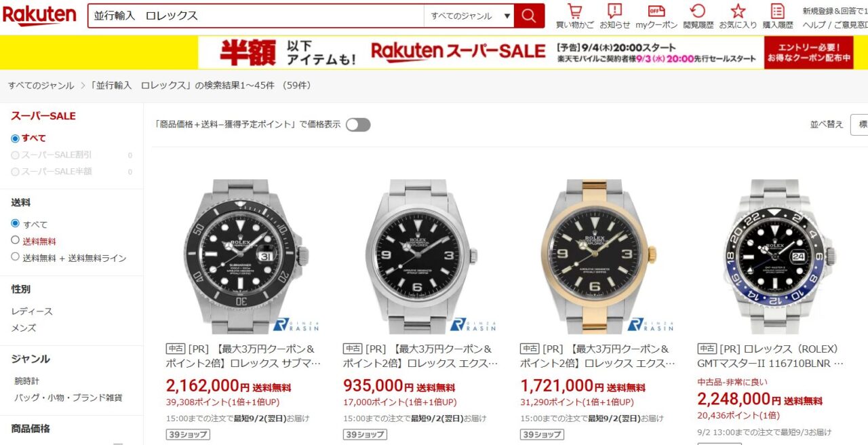The image size is (868, 445).
Task: Click the すべてのジャンル breadcrumb link
Action: [41, 85]
